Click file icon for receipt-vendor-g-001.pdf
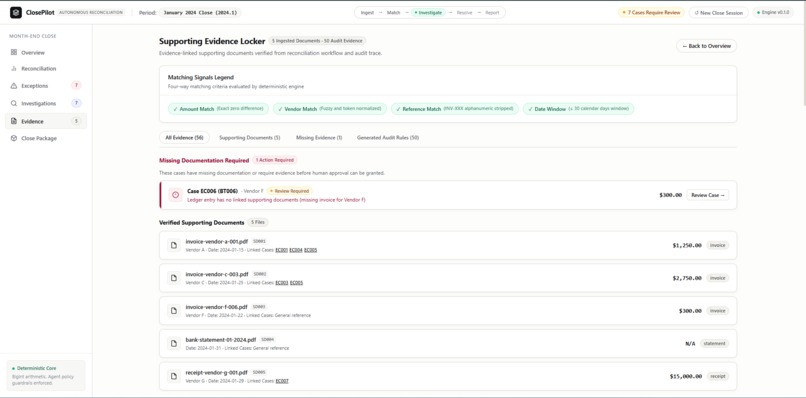Image resolution: width=806 pixels, height=398 pixels. (x=174, y=376)
